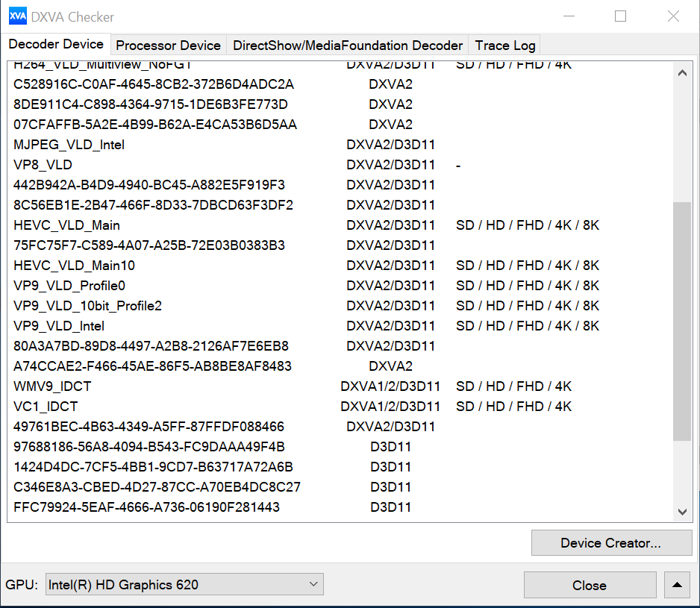Screen dimensions: 700x608
Task: Minimize the DXVA Checker window
Action: point(569,16)
